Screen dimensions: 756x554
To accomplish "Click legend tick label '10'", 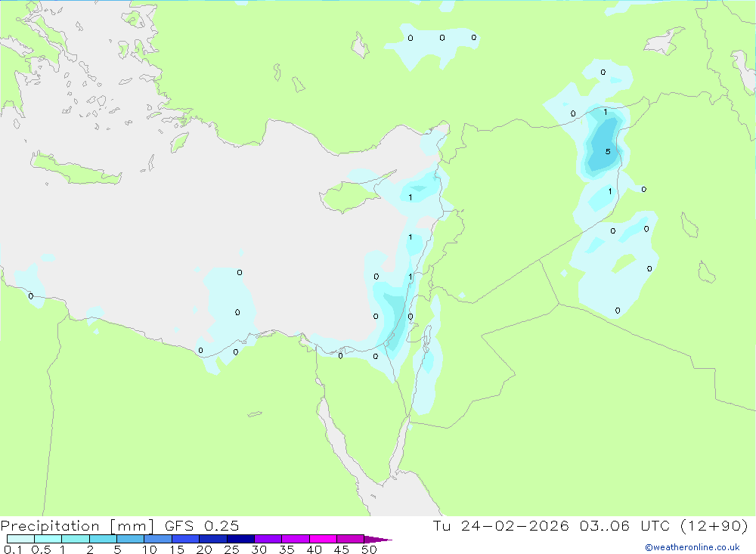I will pos(149,549).
